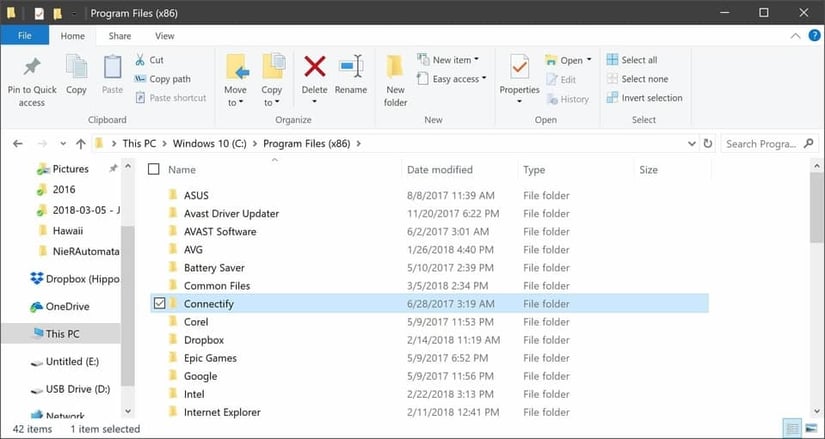This screenshot has width=825, height=439.
Task: Pin selected folder to Quick access
Action: point(32,82)
